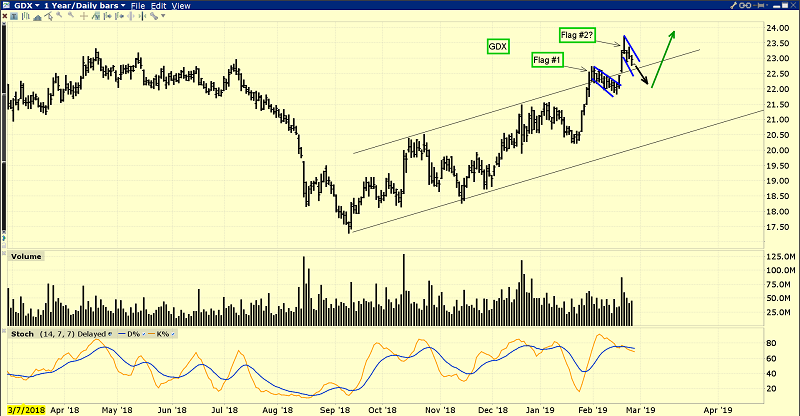This screenshot has width=800, height=416.
Task: Click the Stoch Delayed settings icon
Action: (x=110, y=334)
